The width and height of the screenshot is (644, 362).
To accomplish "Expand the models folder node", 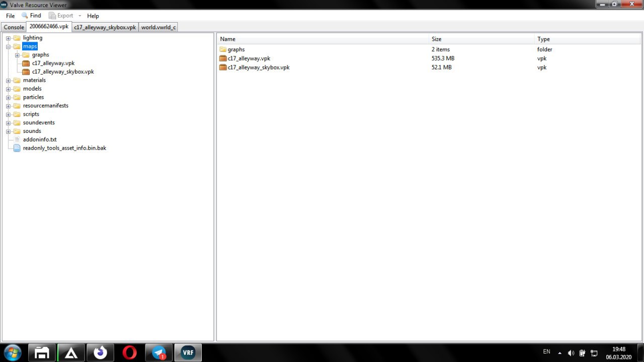I will click(9, 89).
